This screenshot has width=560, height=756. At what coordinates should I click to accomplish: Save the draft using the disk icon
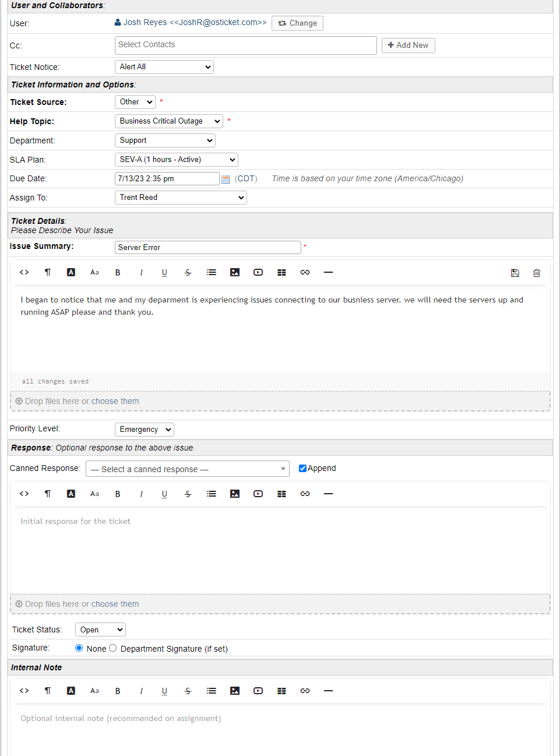pyautogui.click(x=515, y=272)
